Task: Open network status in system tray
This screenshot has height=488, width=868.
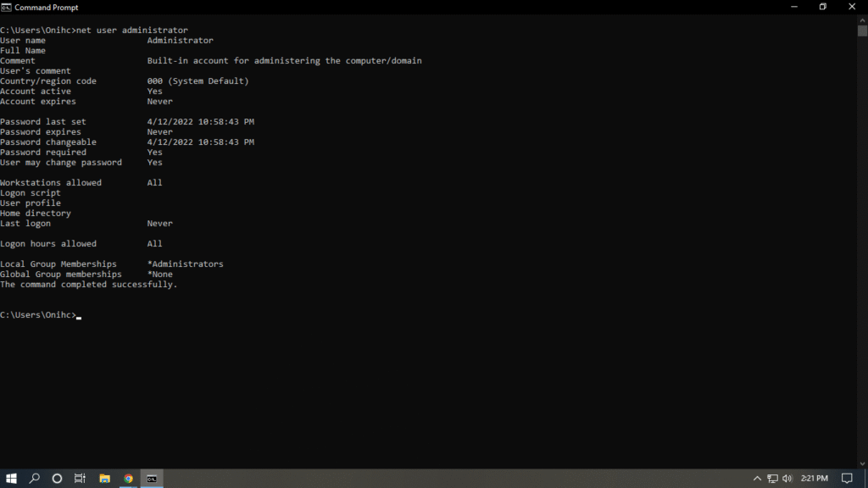Action: (x=772, y=479)
